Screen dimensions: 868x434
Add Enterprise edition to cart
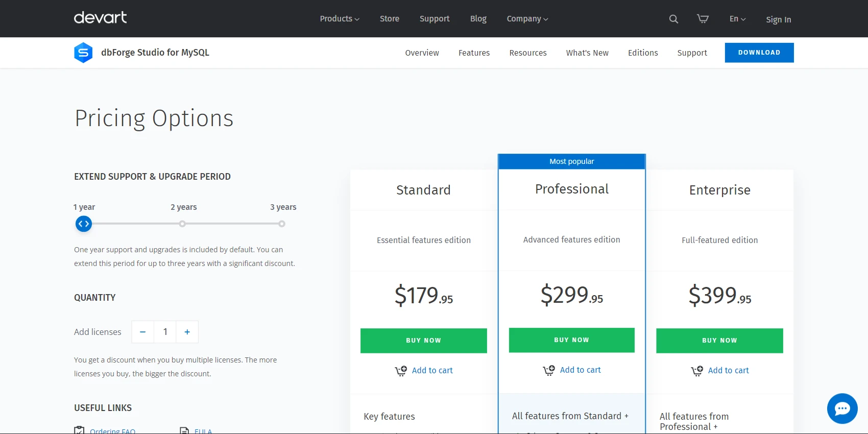click(729, 371)
